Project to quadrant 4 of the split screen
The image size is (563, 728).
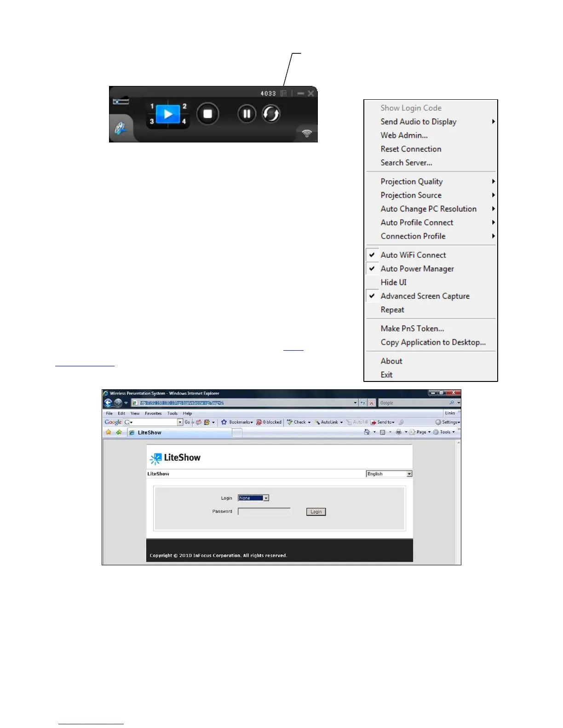184,121
